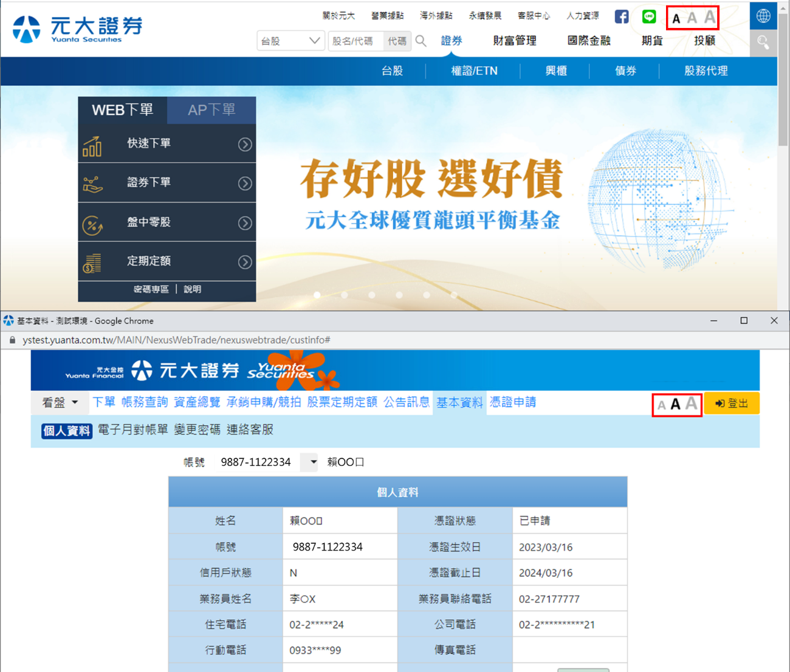790x672 pixels.
Task: Click the arrow circle on 快速下單 row
Action: click(245, 145)
